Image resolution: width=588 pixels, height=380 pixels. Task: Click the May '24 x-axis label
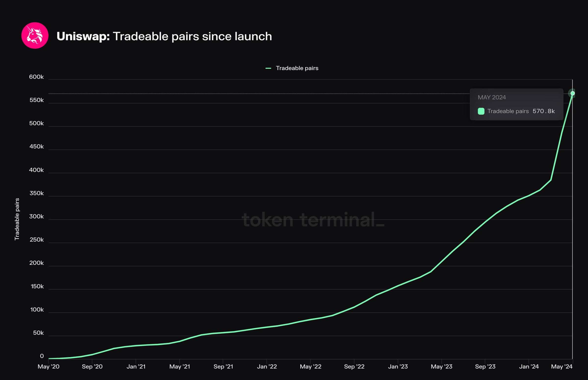[562, 367]
